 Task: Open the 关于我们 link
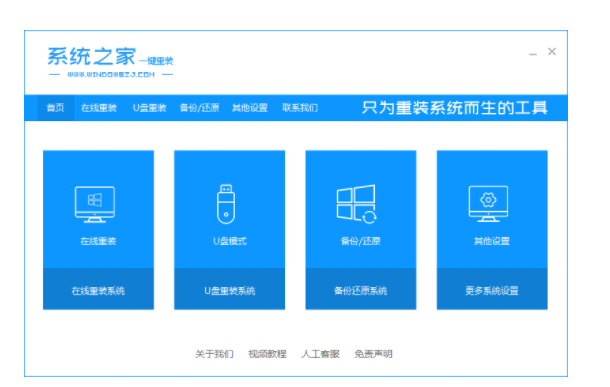click(214, 354)
